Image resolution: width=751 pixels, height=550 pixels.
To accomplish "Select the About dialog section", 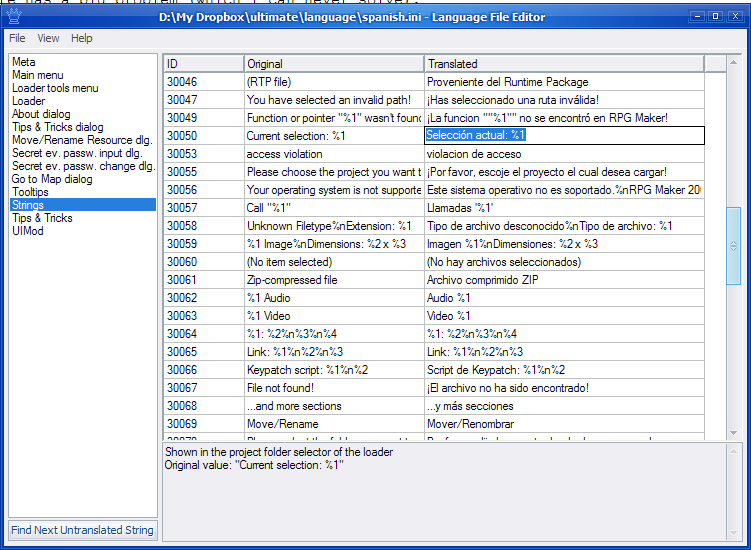I will 41,114.
